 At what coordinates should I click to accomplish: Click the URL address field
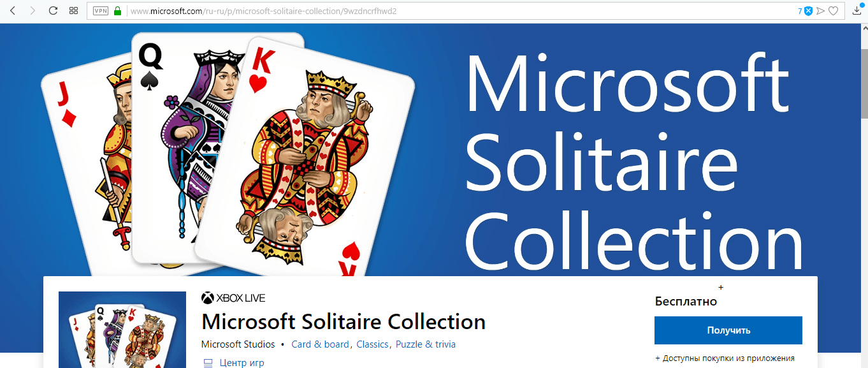pos(459,11)
